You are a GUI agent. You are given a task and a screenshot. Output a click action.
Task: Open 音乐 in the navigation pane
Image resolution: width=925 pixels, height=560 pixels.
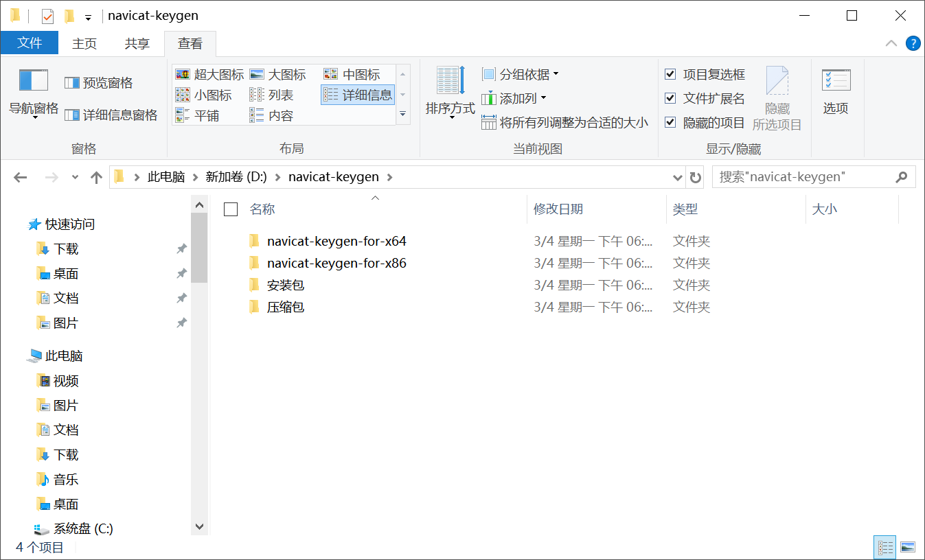pos(66,480)
